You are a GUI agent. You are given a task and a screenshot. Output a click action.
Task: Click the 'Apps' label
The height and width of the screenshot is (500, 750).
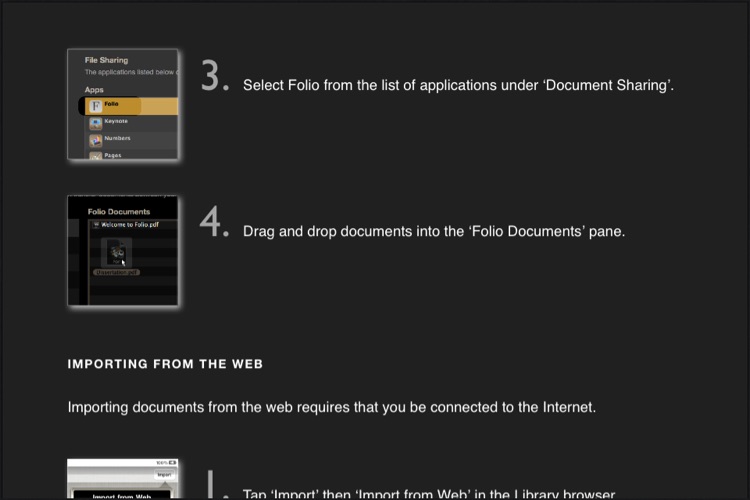pyautogui.click(x=94, y=89)
